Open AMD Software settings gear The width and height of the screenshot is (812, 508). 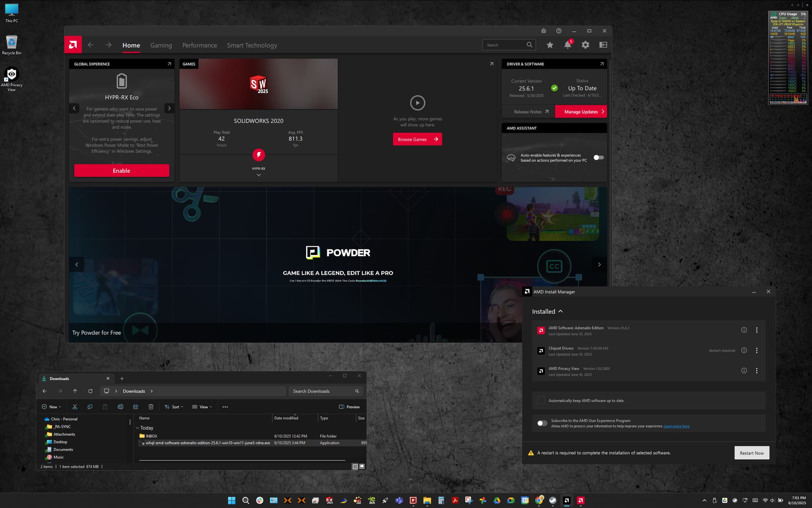pos(585,45)
